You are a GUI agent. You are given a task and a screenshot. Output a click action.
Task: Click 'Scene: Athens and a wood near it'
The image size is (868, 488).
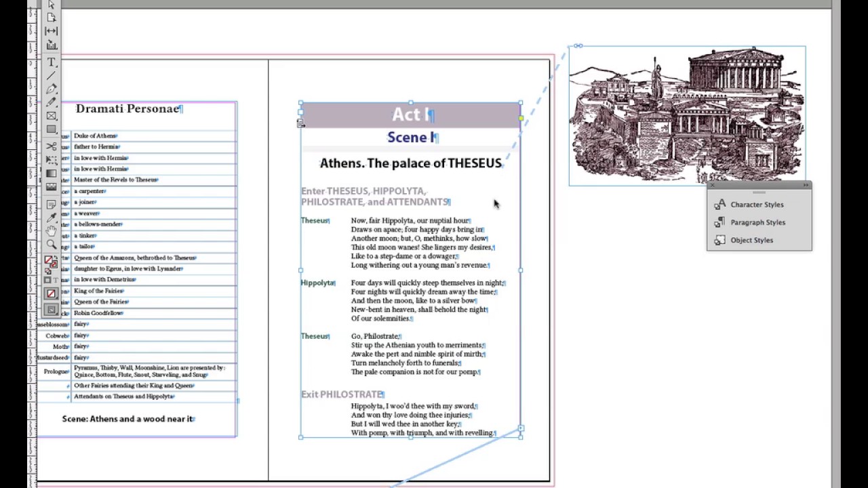pyautogui.click(x=128, y=419)
